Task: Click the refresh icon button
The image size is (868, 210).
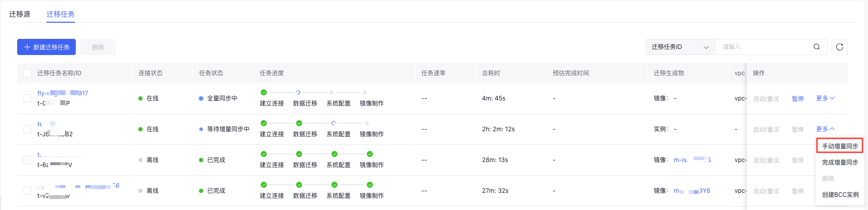Action: click(x=839, y=47)
